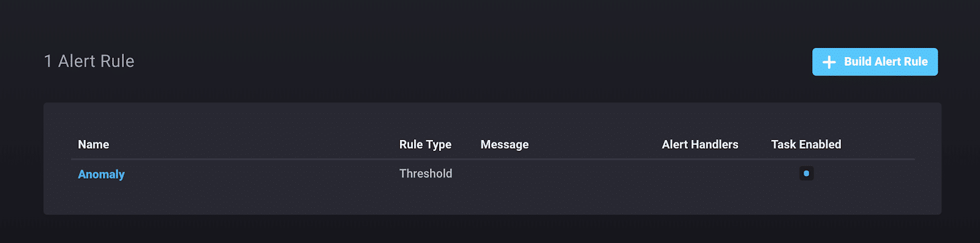Select the Anomaly rule table row
Viewport: 980px width, 243px height.
point(493,174)
